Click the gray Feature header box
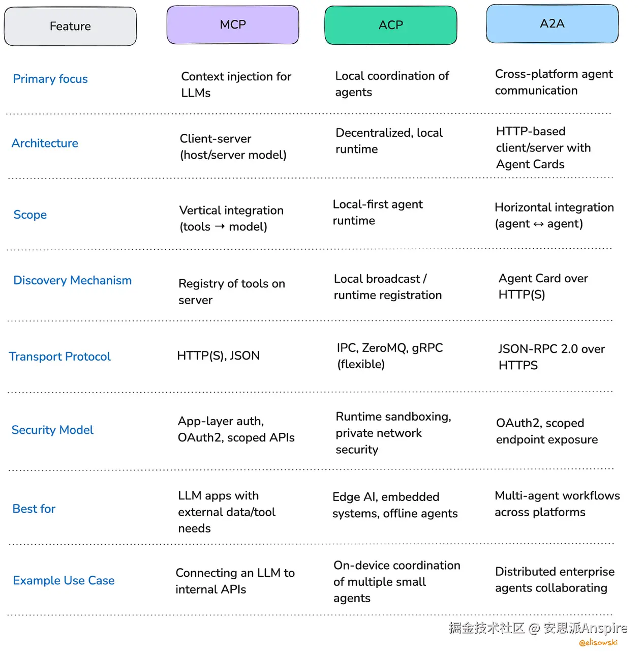 tap(70, 26)
